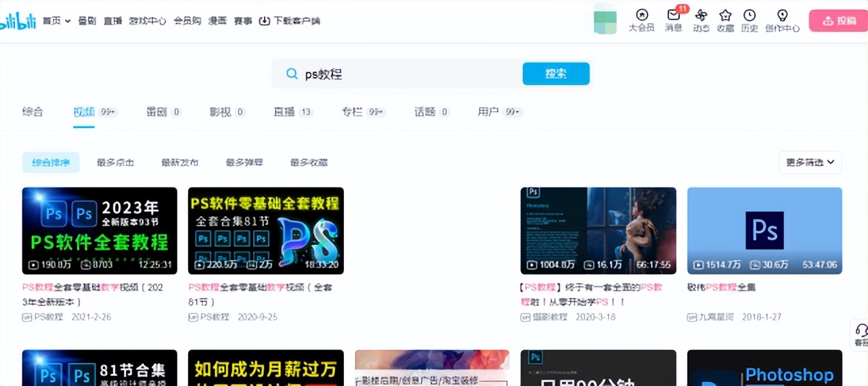Switch to the 话题 0 results tab

432,112
